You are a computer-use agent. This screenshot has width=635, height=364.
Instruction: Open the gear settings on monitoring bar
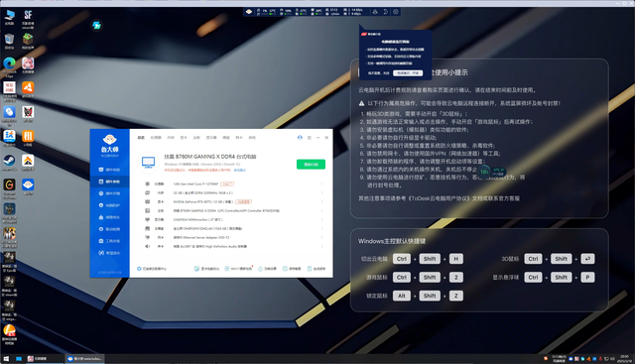pos(396,12)
